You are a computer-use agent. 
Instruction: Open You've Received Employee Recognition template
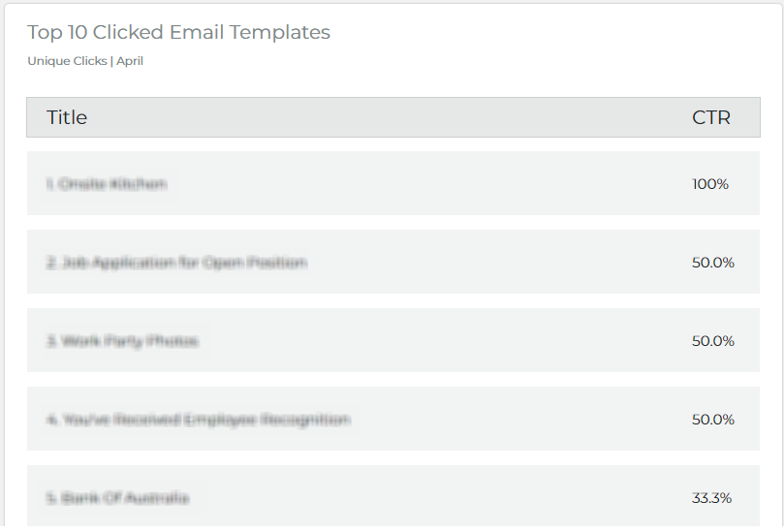[x=198, y=419]
